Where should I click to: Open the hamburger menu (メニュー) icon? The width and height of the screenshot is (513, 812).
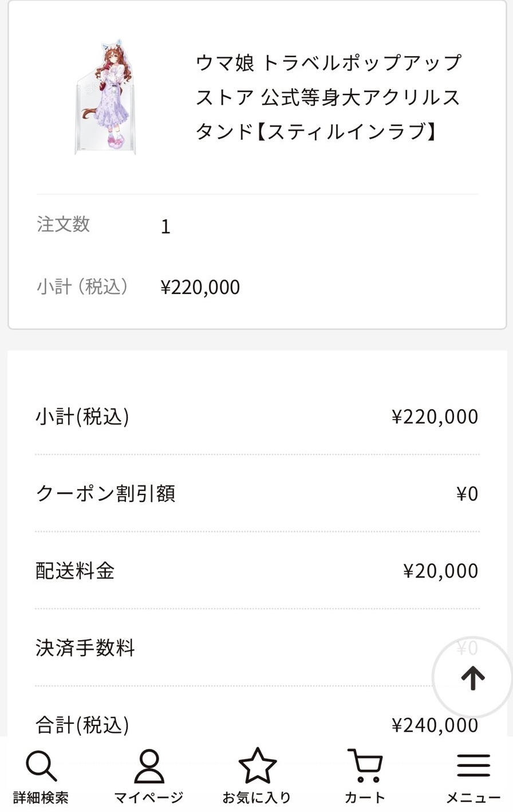point(473,775)
